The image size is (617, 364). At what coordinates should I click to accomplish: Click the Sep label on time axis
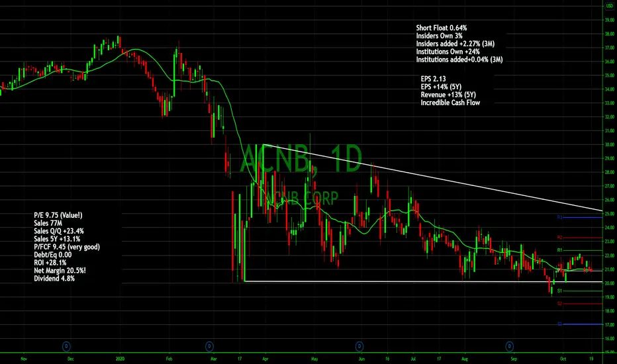point(514,359)
